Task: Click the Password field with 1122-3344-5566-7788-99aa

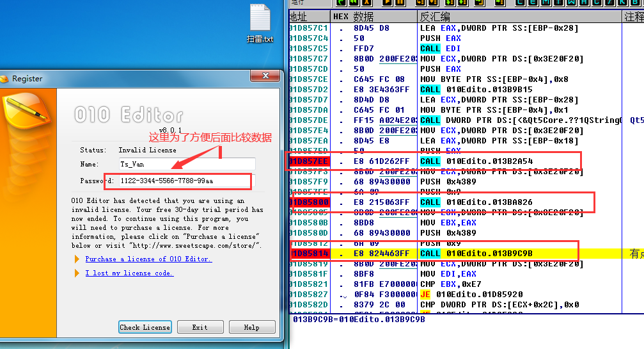Action: (187, 181)
